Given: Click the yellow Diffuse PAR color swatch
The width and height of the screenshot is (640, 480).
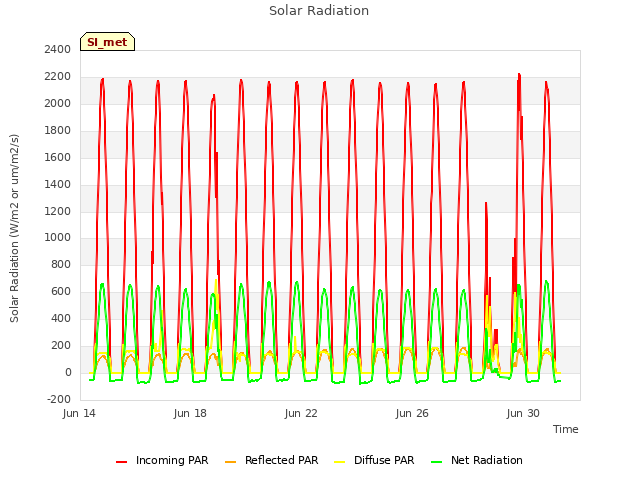Looking at the screenshot, I should click(x=340, y=462).
